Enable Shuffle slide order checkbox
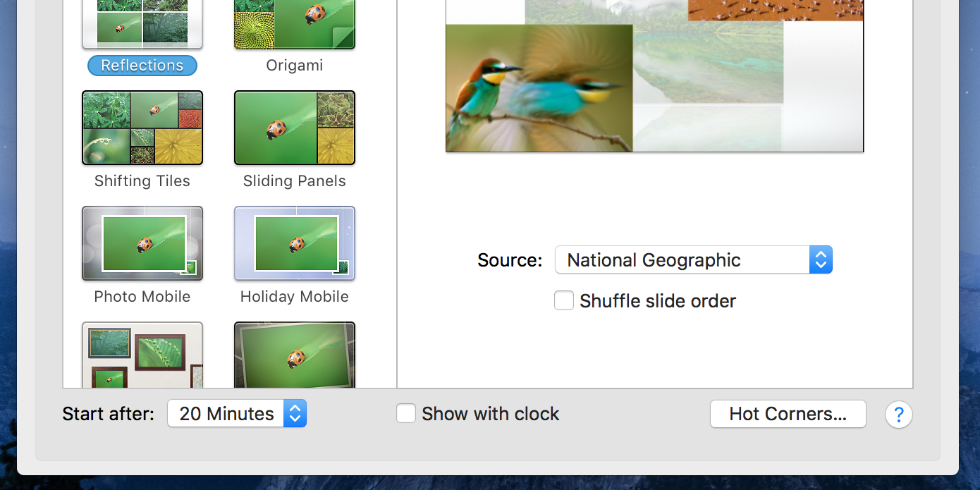 click(564, 300)
